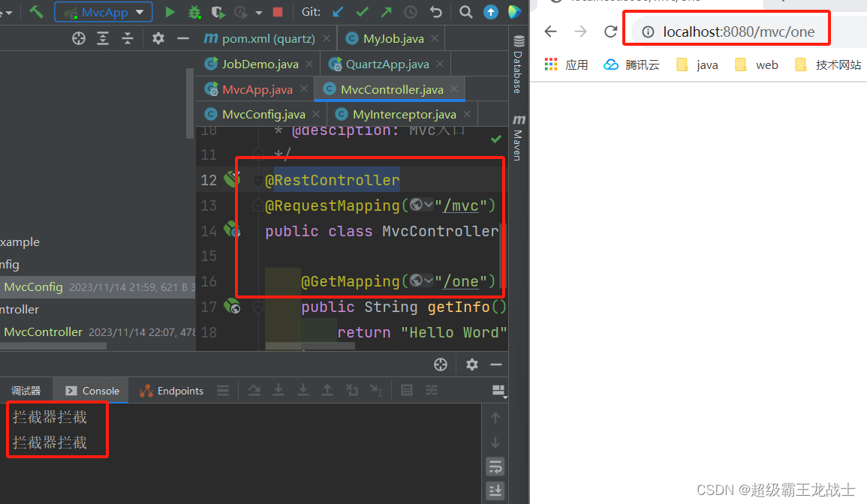The height and width of the screenshot is (504, 867).
Task: Click gutter bean icon on line 12
Action: click(x=232, y=178)
